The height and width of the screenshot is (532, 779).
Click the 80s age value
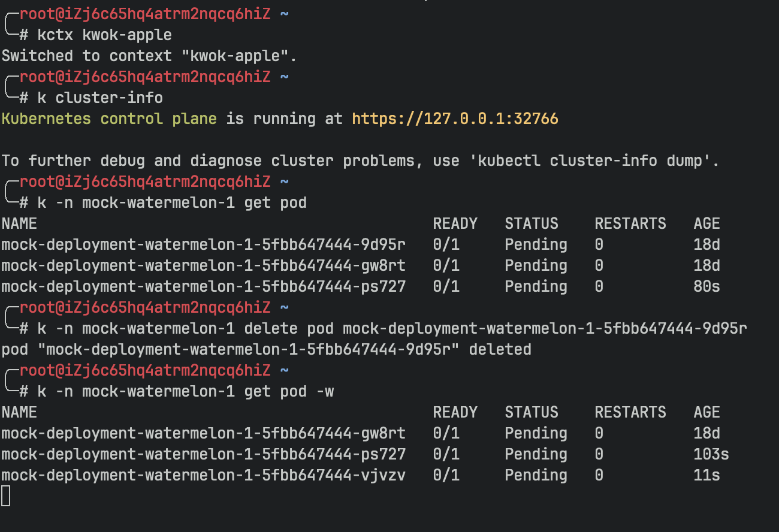pyautogui.click(x=706, y=286)
